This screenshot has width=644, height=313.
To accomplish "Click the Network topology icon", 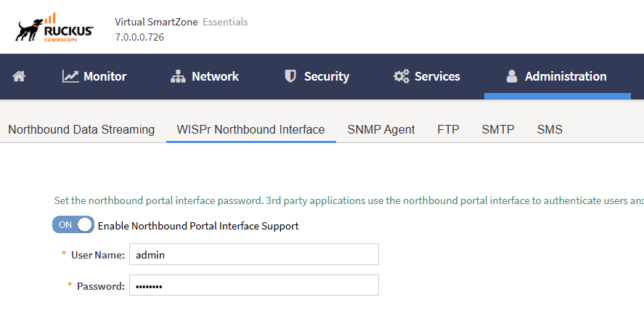I will coord(179,76).
